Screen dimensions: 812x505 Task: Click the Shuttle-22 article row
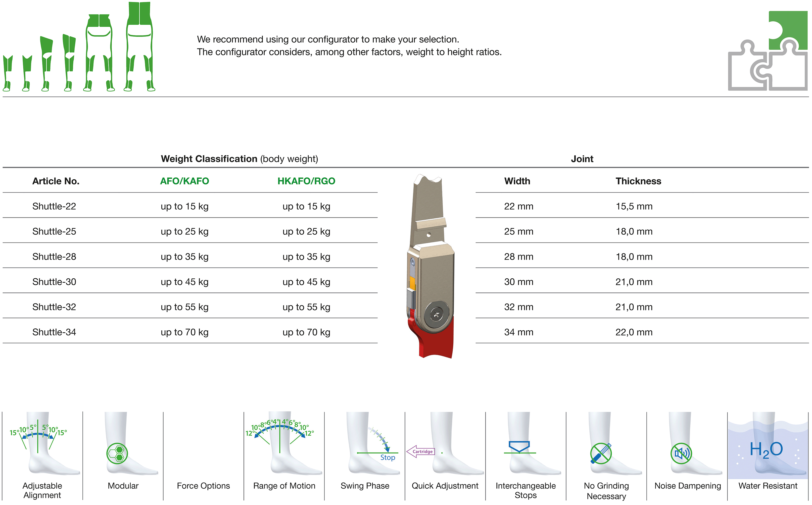tap(190, 206)
